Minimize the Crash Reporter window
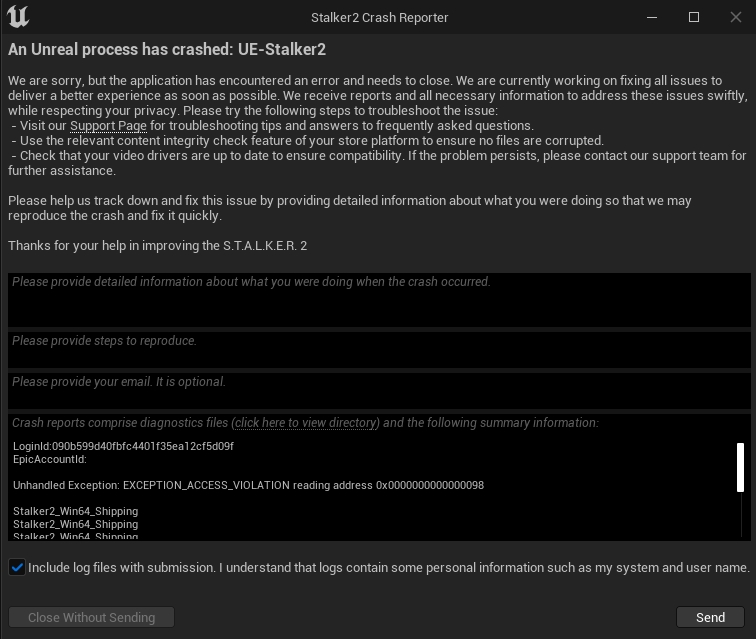The image size is (756, 639). pos(652,17)
